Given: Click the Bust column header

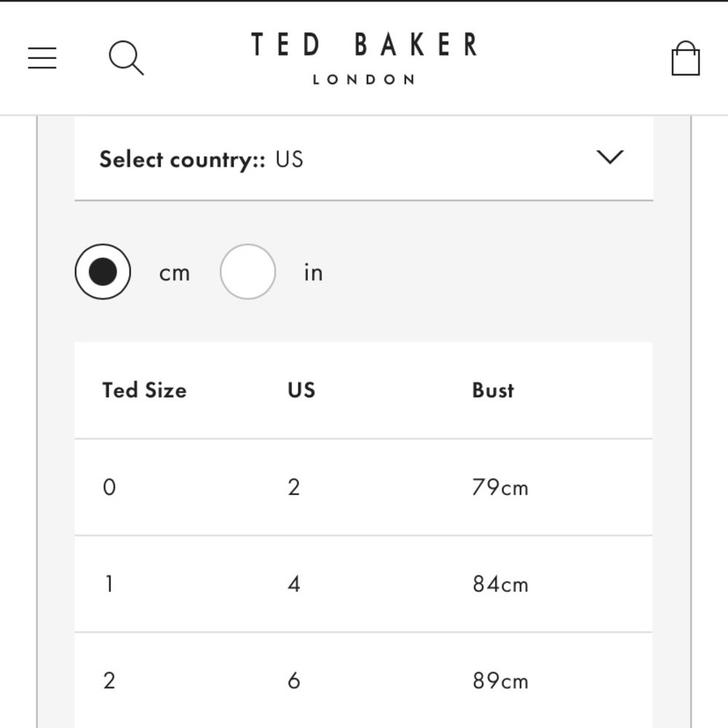Looking at the screenshot, I should (x=493, y=390).
